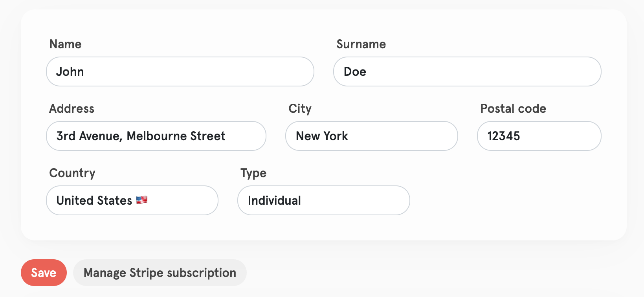Screen dimensions: 644x297
Task: Click the Name label
Action: 65,44
